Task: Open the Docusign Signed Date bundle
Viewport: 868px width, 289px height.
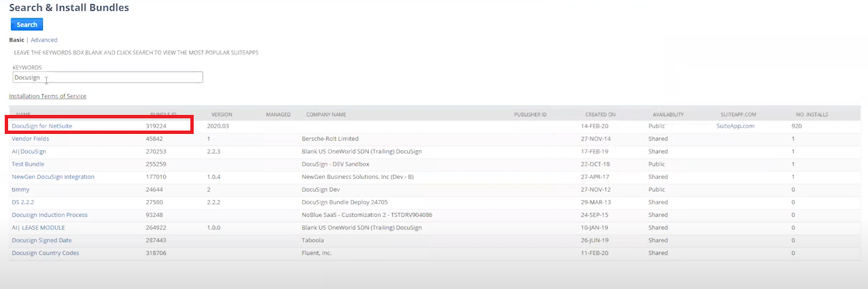Action: click(x=41, y=240)
